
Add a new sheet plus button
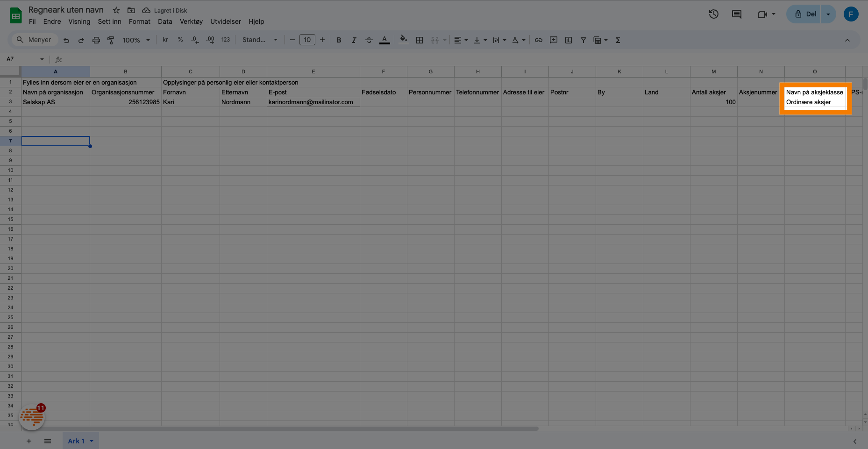pos(29,441)
